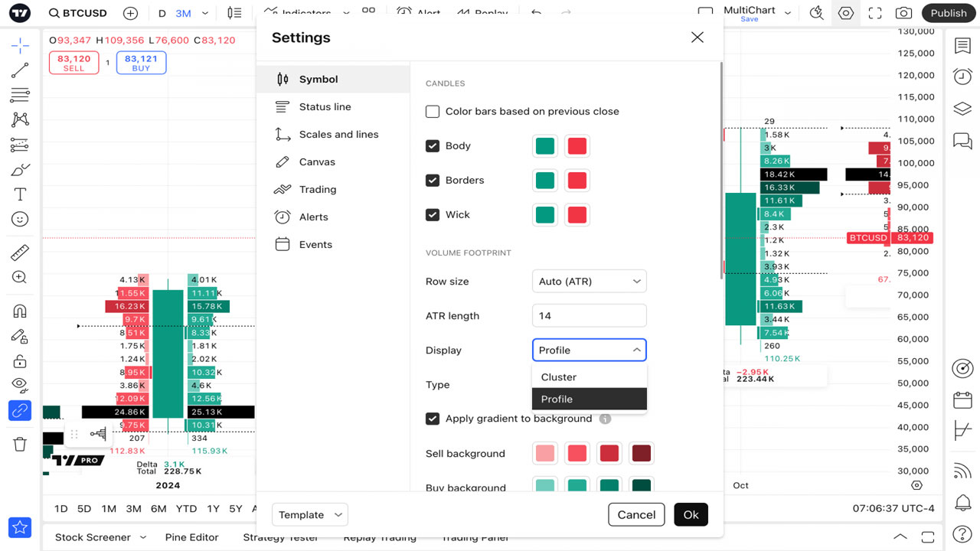Expand the Row size Auto (ATR) dropdown
The width and height of the screenshot is (980, 551).
click(x=589, y=282)
